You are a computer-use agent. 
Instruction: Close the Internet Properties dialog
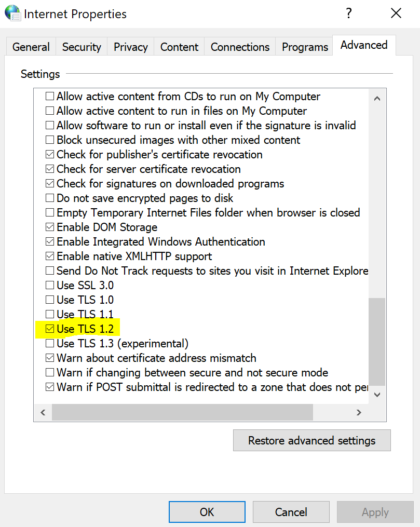[x=396, y=13]
